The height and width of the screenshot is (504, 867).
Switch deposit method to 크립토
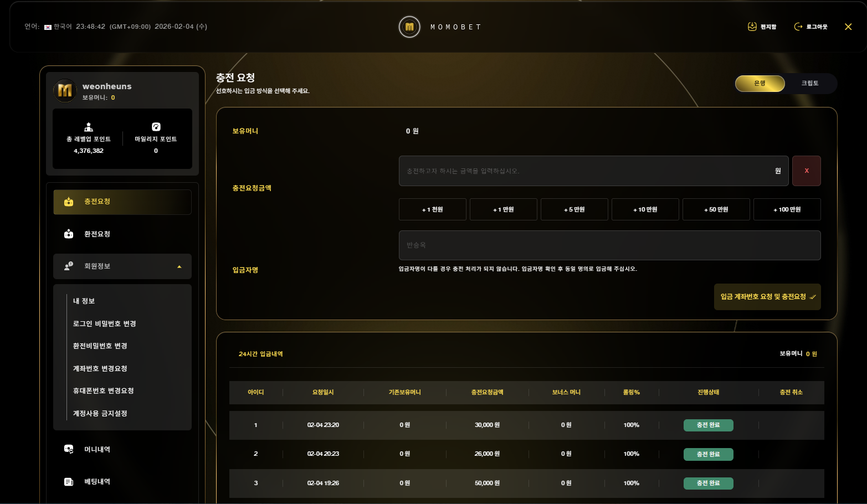click(809, 84)
